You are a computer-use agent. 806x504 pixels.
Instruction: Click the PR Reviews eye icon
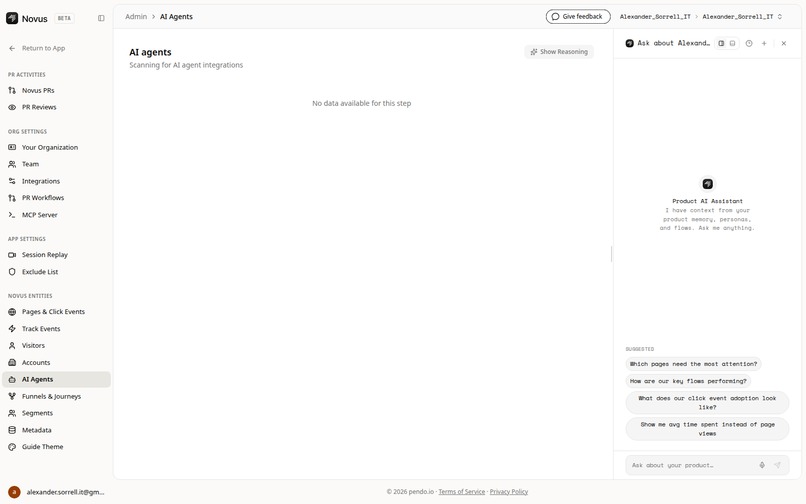[x=12, y=107]
